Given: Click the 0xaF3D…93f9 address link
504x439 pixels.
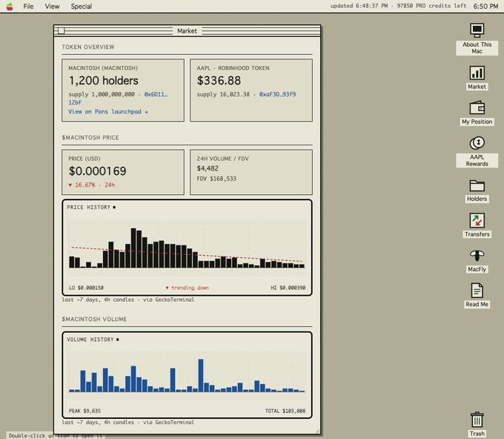Looking at the screenshot, I should (x=277, y=94).
